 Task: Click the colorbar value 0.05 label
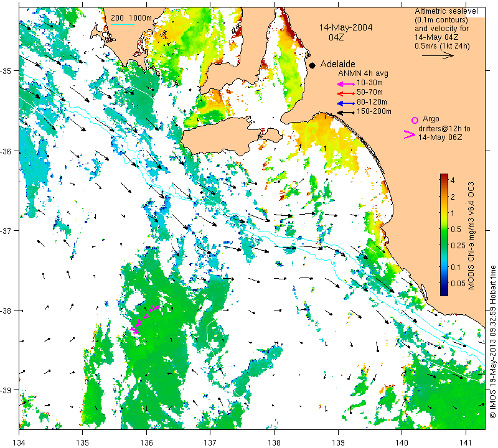[x=458, y=284]
